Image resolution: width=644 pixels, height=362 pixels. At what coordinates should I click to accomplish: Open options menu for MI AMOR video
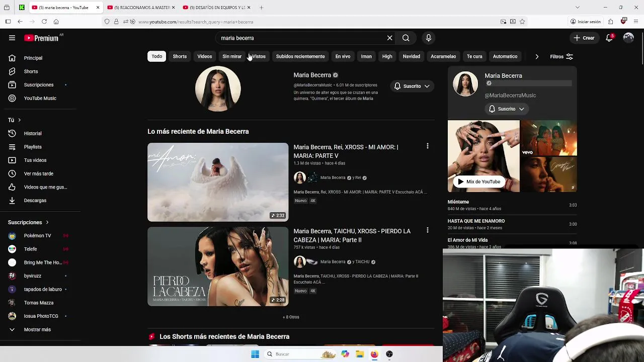pyautogui.click(x=428, y=146)
